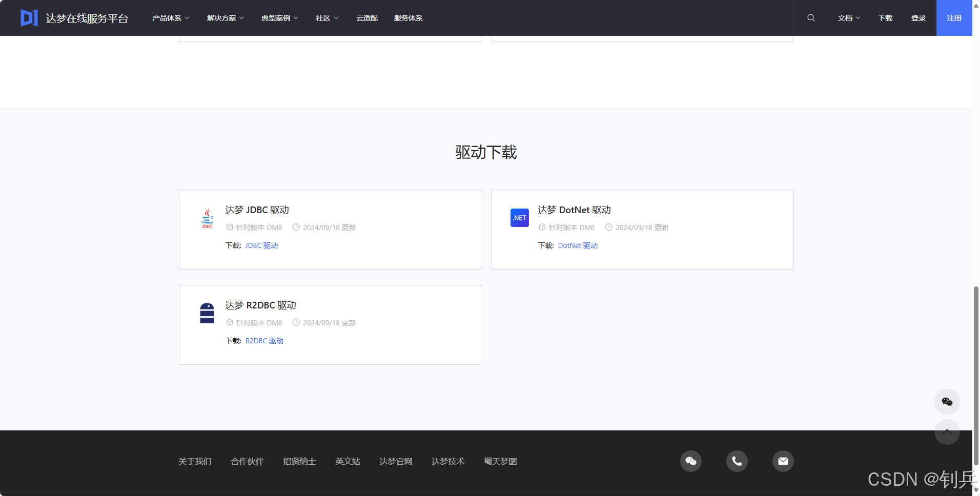Screen dimensions: 980x496
Task: Open the floating WeChat chat icon
Action: 947,402
